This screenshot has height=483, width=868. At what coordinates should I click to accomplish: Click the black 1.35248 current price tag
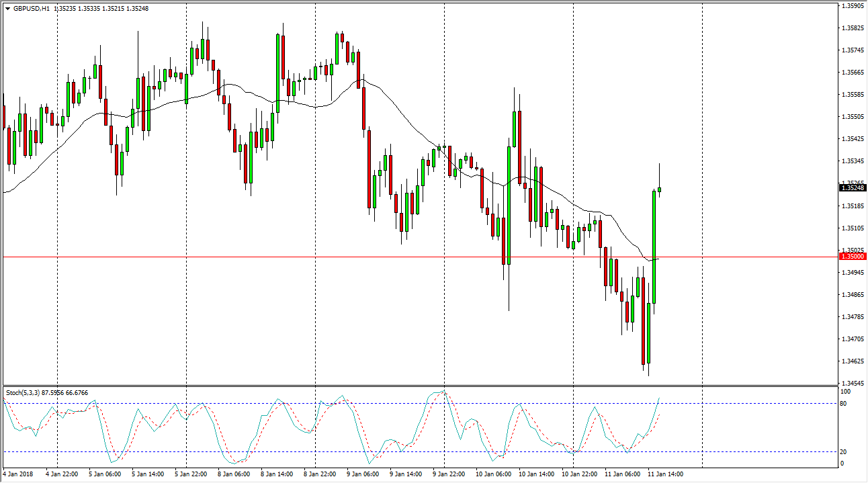[852, 188]
